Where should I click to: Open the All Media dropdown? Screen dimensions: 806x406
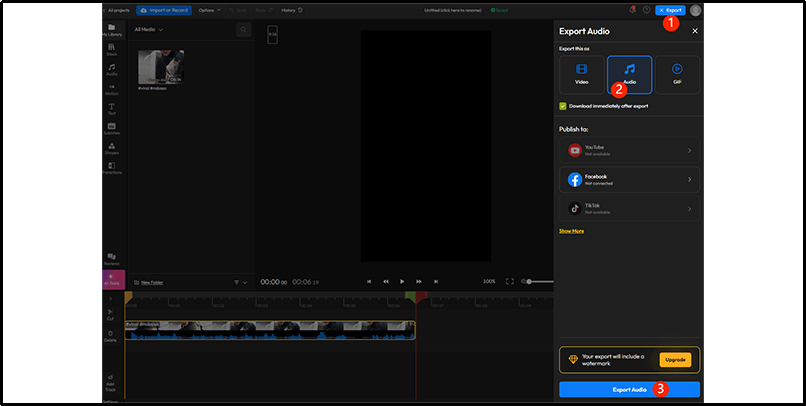point(149,30)
